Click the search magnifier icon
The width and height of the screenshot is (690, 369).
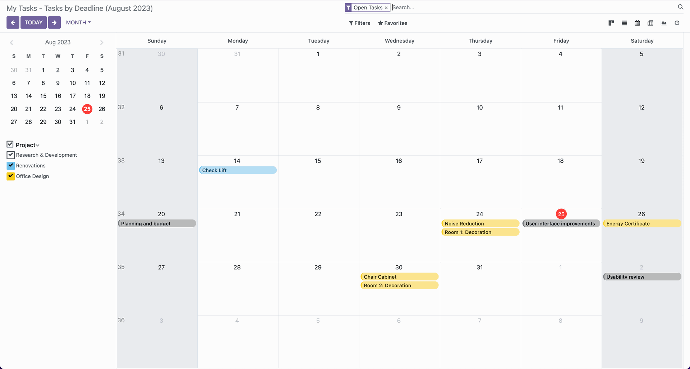[x=680, y=7]
